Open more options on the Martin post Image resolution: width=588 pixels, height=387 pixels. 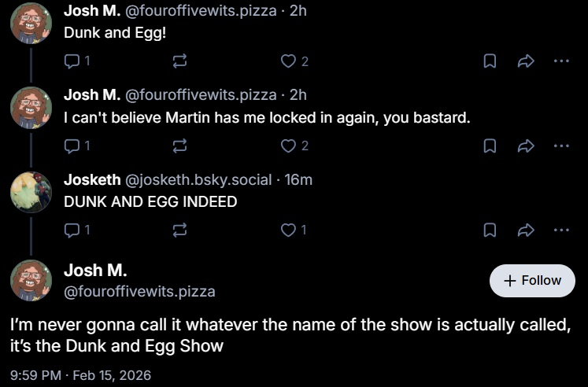[x=560, y=146]
